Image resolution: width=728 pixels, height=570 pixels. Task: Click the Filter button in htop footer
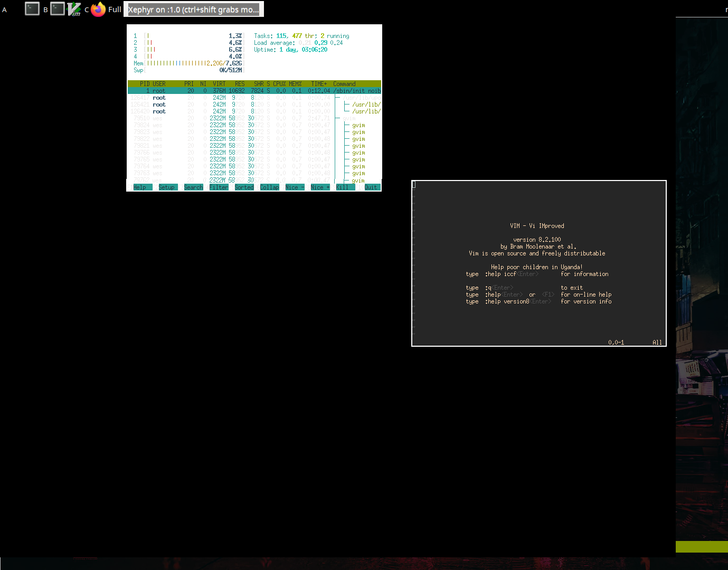(x=219, y=187)
